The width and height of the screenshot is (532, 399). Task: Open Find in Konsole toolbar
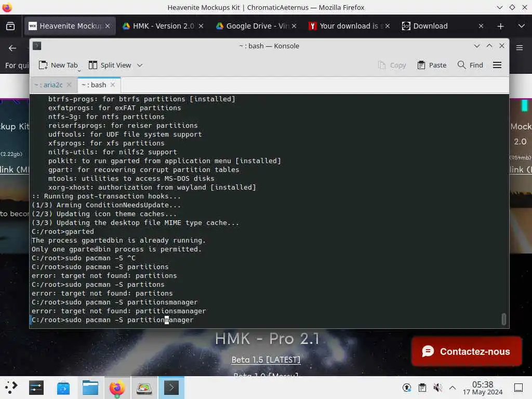point(470,65)
